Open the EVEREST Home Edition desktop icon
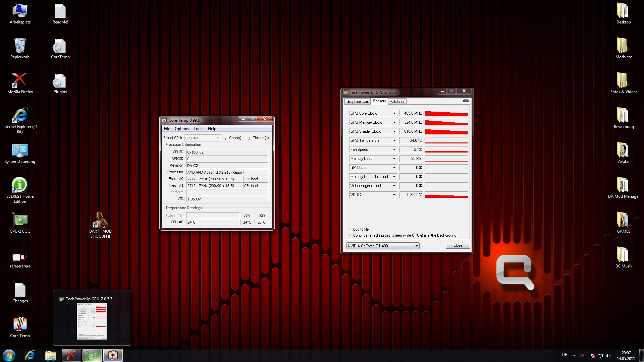Viewport: 644px width, 362px height. coord(20,185)
